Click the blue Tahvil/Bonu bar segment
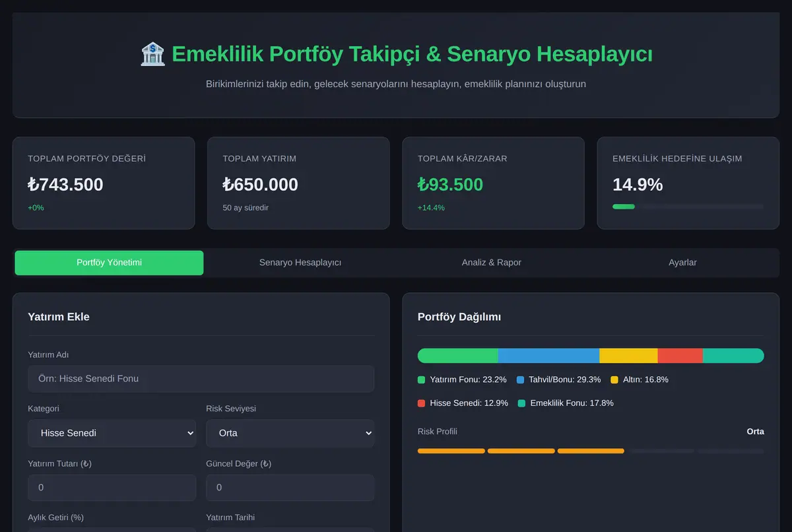The height and width of the screenshot is (532, 792). [x=549, y=356]
